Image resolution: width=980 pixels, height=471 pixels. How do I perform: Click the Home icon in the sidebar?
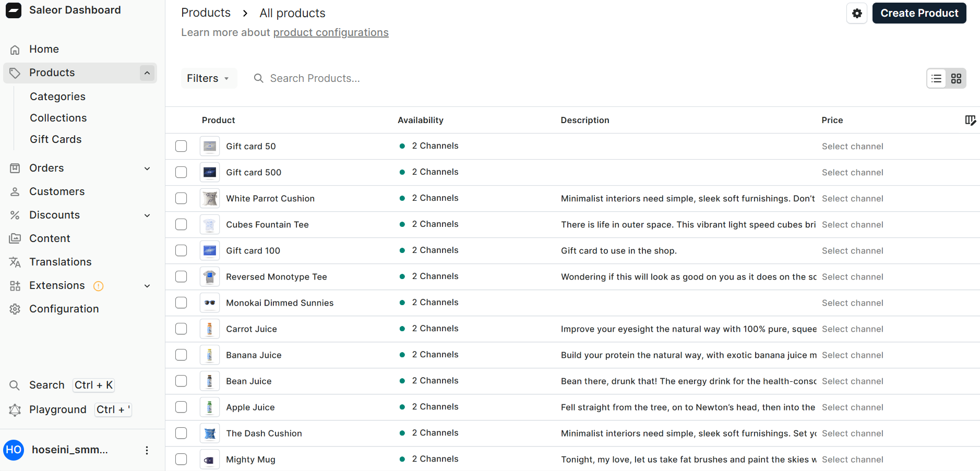coord(15,50)
